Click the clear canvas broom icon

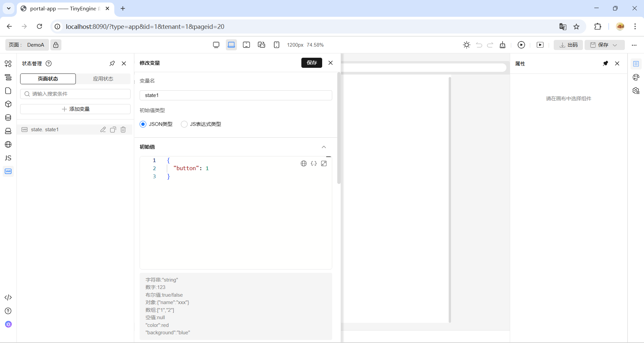(x=502, y=45)
